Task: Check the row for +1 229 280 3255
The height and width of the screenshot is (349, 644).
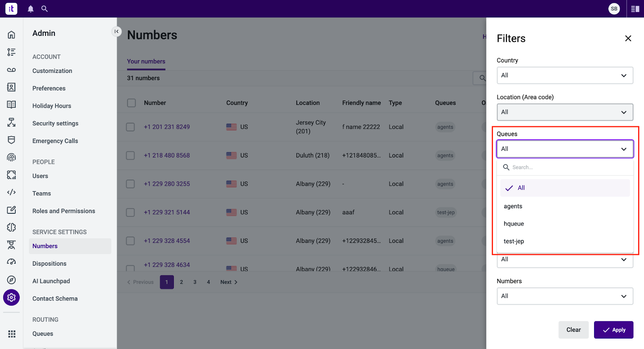Action: point(130,184)
